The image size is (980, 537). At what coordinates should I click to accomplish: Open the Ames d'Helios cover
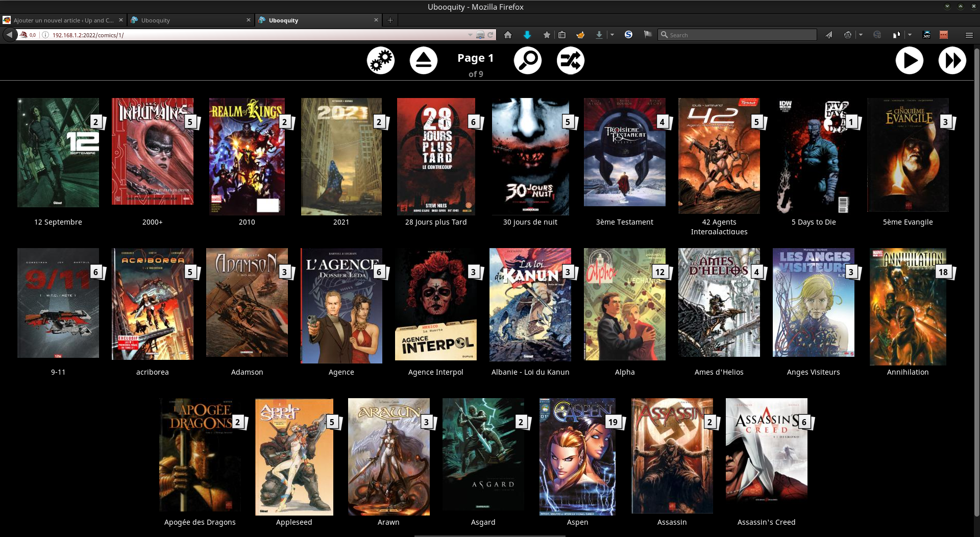(x=719, y=302)
